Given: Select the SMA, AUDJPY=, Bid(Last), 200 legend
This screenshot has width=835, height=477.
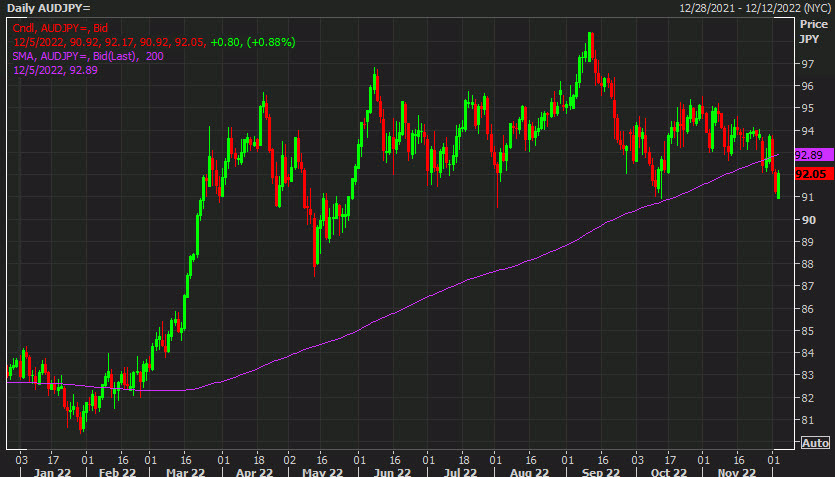Looking at the screenshot, I should pyautogui.click(x=88, y=56).
